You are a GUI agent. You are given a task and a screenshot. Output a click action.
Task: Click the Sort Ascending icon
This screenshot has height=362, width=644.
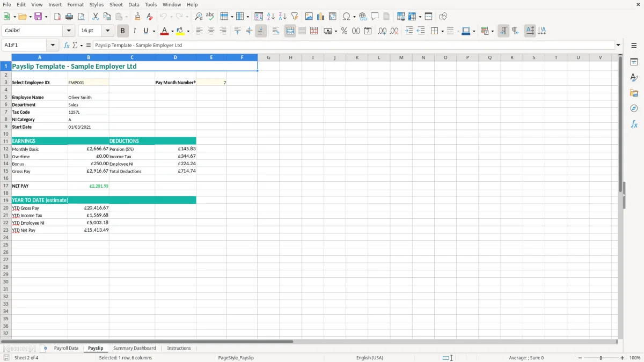(271, 17)
